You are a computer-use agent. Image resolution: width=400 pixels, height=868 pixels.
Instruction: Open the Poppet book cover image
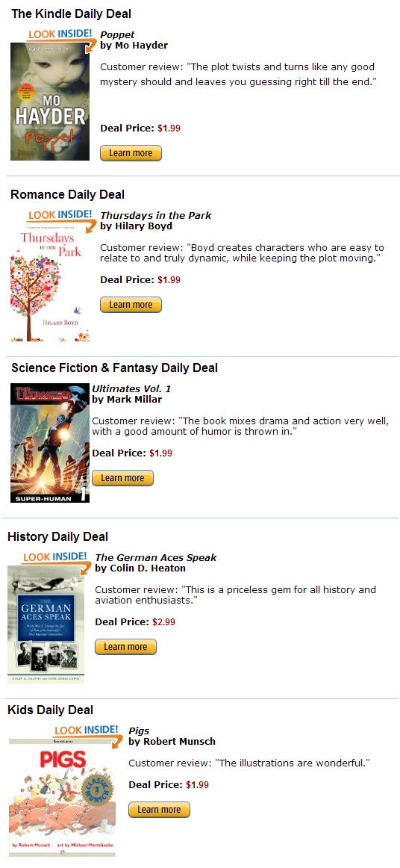click(x=50, y=102)
